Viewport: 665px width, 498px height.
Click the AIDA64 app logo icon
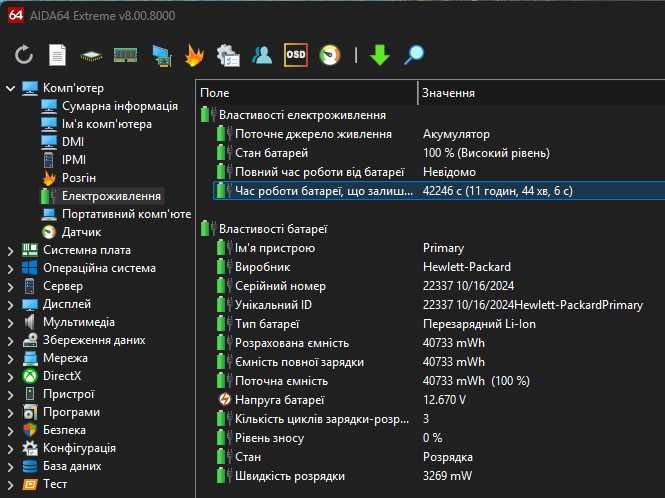pyautogui.click(x=16, y=16)
